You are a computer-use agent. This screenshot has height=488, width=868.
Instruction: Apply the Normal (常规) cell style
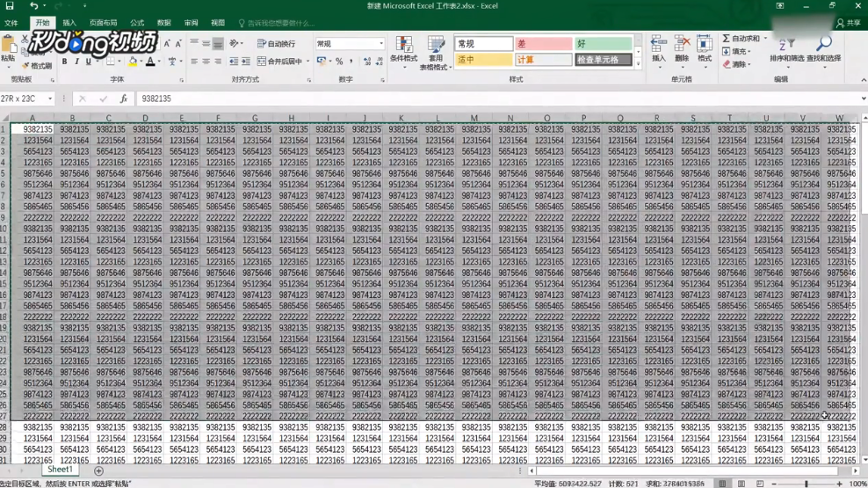click(484, 44)
